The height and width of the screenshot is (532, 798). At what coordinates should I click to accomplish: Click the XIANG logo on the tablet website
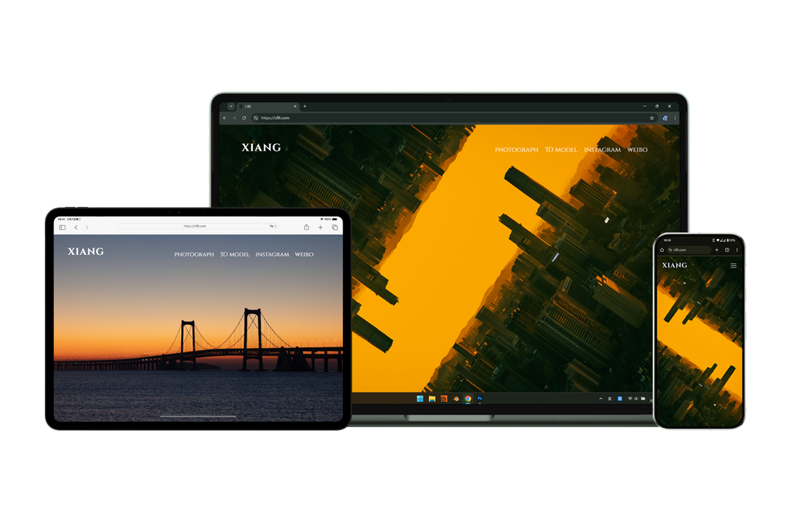pos(86,252)
